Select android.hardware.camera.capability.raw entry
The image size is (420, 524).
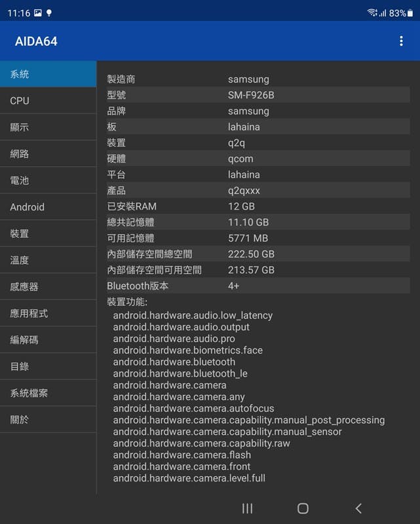[x=201, y=443]
